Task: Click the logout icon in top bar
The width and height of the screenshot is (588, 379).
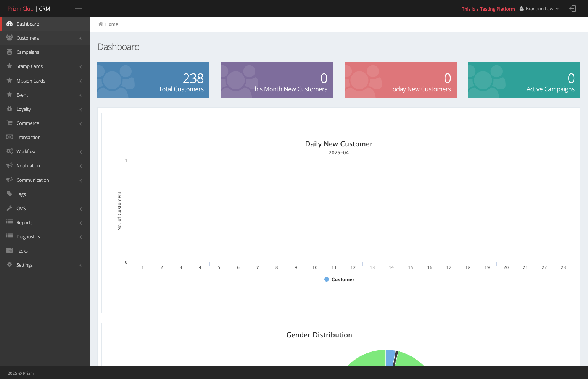Action: (573, 8)
